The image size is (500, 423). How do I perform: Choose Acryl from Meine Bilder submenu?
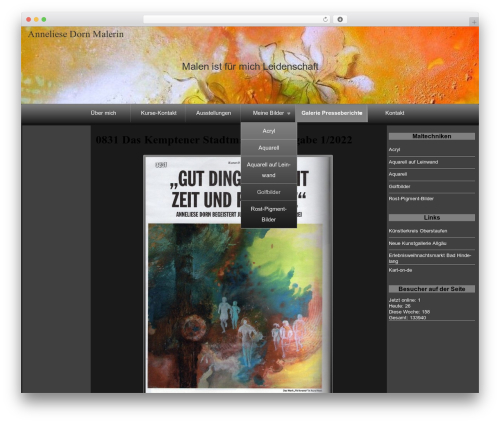click(269, 131)
